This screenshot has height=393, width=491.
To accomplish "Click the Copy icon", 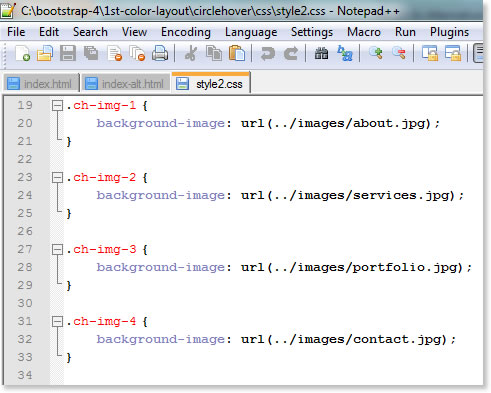I will tap(214, 53).
